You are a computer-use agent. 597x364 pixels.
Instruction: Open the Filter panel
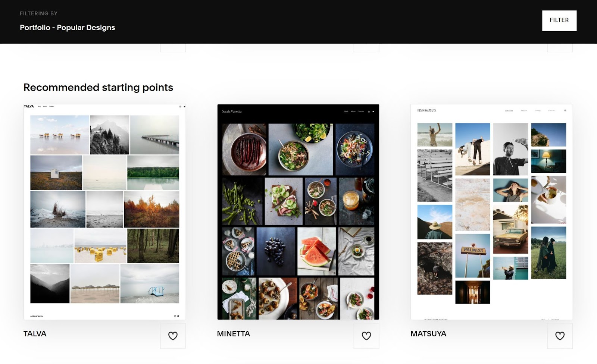pos(559,20)
